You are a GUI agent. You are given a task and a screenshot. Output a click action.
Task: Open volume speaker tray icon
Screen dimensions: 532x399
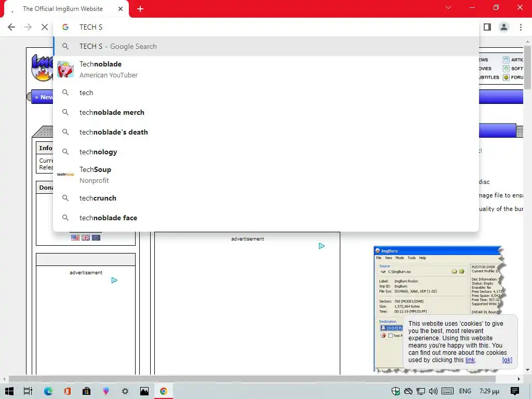point(433,391)
